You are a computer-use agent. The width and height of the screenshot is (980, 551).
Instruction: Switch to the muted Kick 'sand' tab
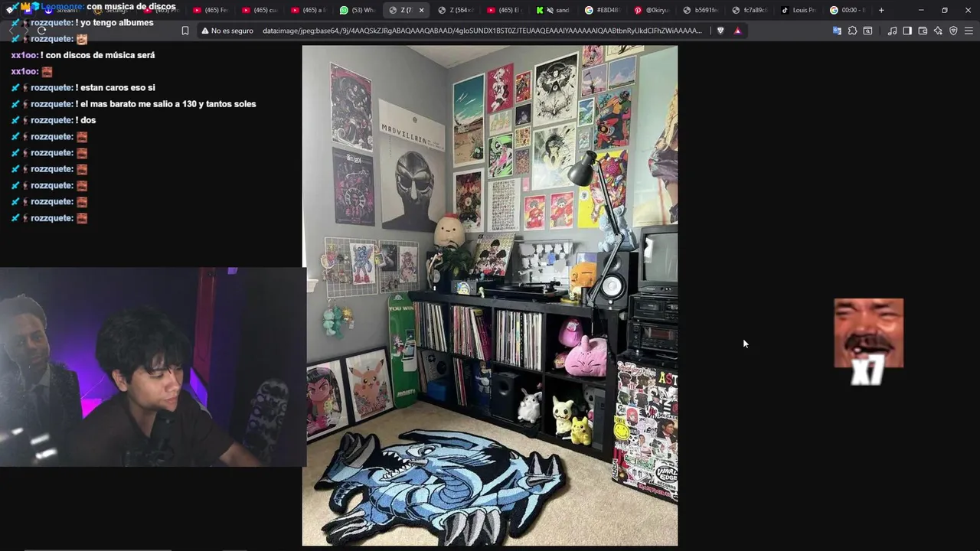click(553, 10)
